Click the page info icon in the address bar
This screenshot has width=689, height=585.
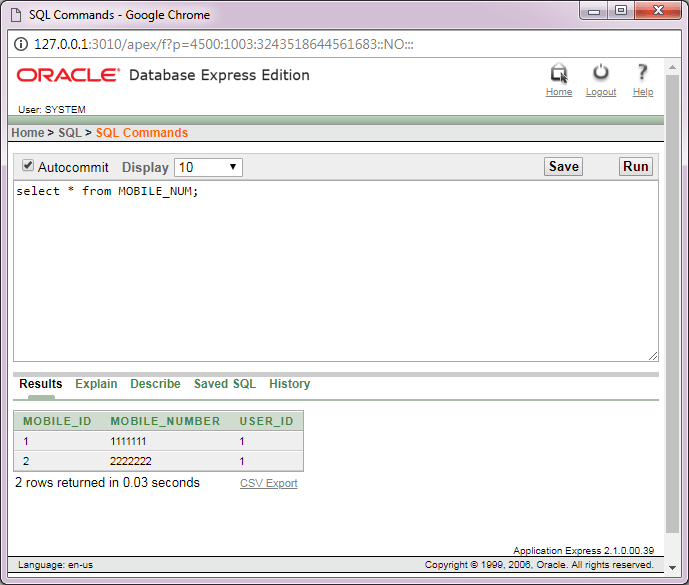click(x=21, y=44)
